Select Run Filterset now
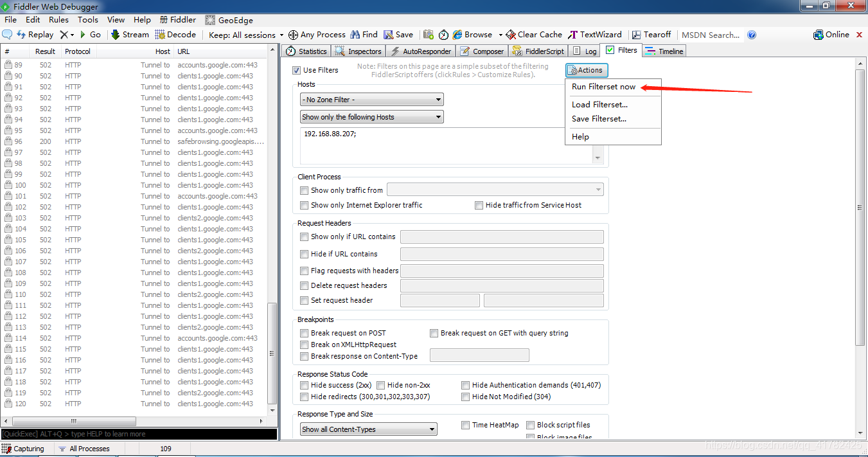868x457 pixels. pos(603,87)
